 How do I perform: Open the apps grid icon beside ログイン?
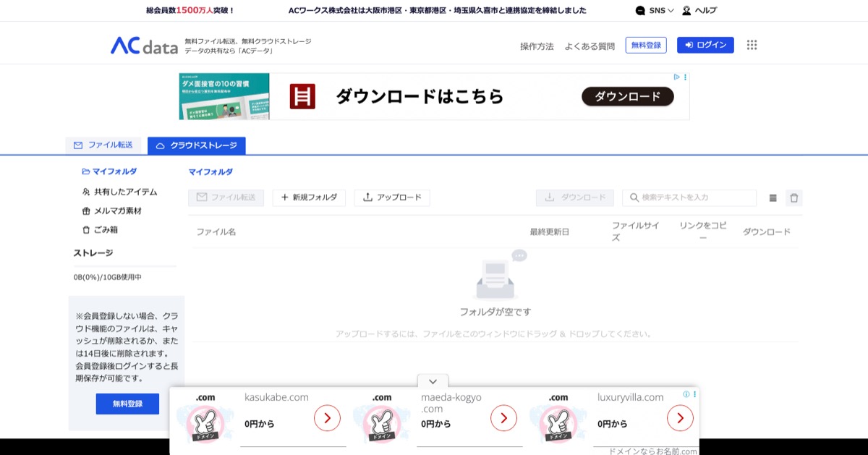pyautogui.click(x=752, y=44)
